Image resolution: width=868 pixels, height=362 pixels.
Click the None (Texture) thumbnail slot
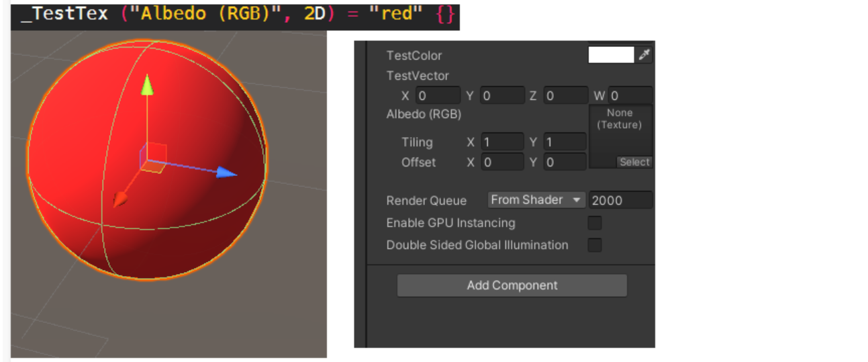(620, 131)
